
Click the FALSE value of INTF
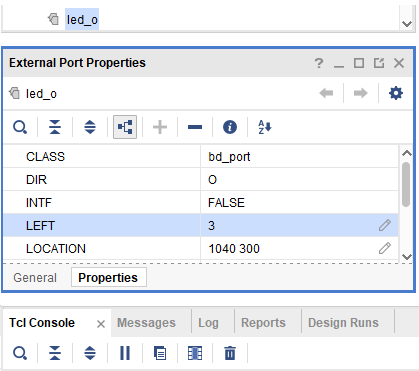[x=226, y=203]
